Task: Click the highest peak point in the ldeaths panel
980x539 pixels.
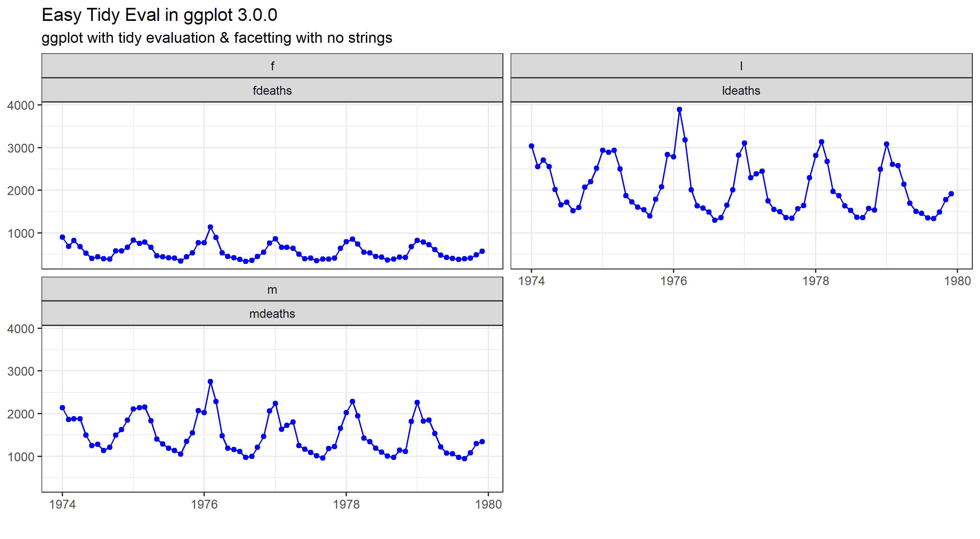Action: (679, 109)
